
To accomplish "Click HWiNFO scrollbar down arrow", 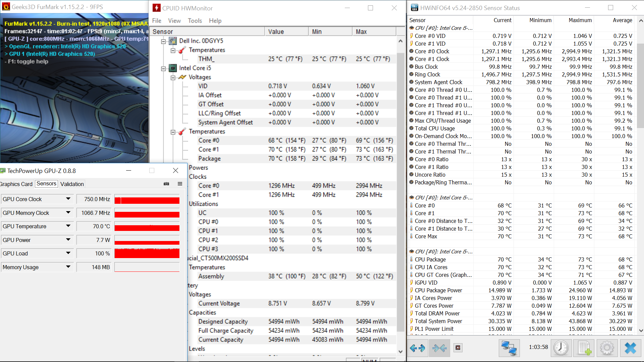I will pos(641,330).
